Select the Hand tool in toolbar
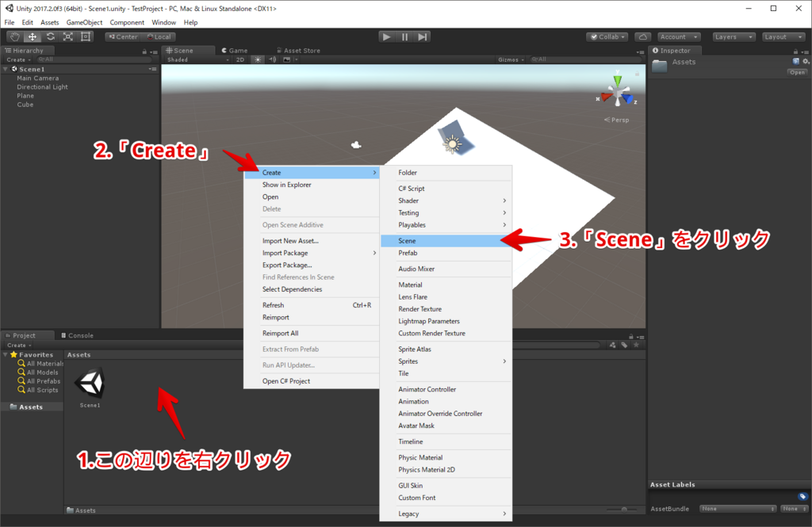Image resolution: width=812 pixels, height=527 pixels. point(14,36)
